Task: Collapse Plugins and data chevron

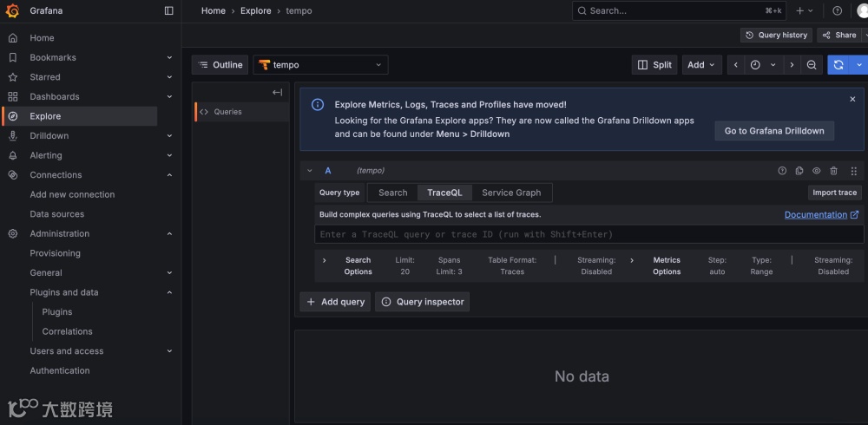Action: (x=169, y=292)
